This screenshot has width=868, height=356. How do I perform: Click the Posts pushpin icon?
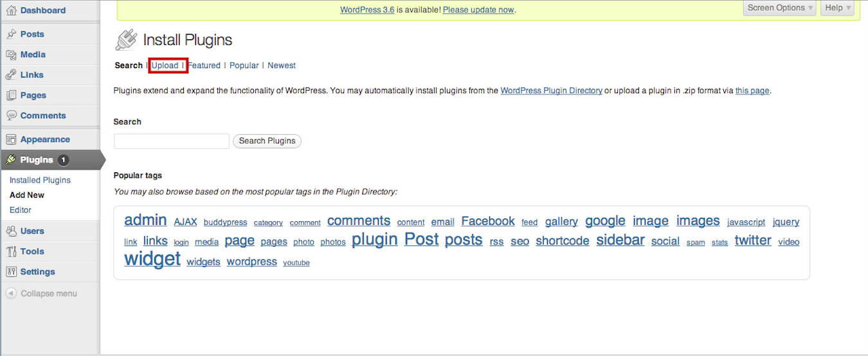click(11, 34)
